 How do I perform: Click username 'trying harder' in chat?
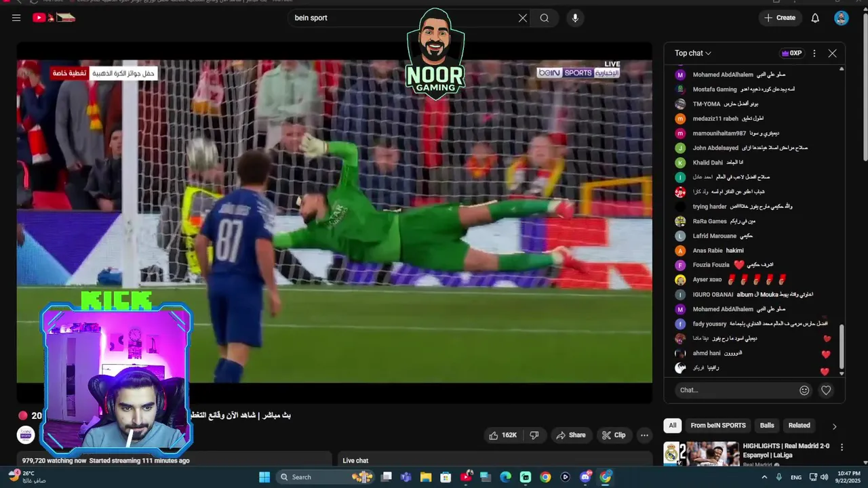click(710, 207)
